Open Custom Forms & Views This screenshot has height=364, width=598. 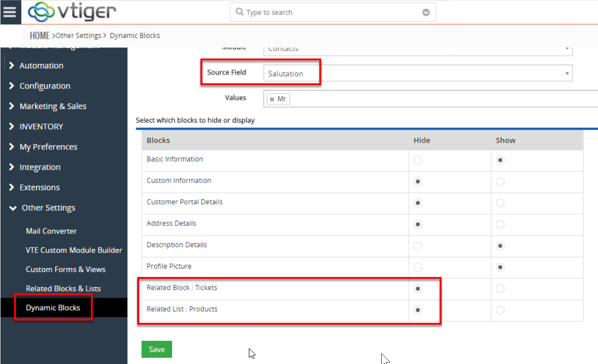(66, 269)
